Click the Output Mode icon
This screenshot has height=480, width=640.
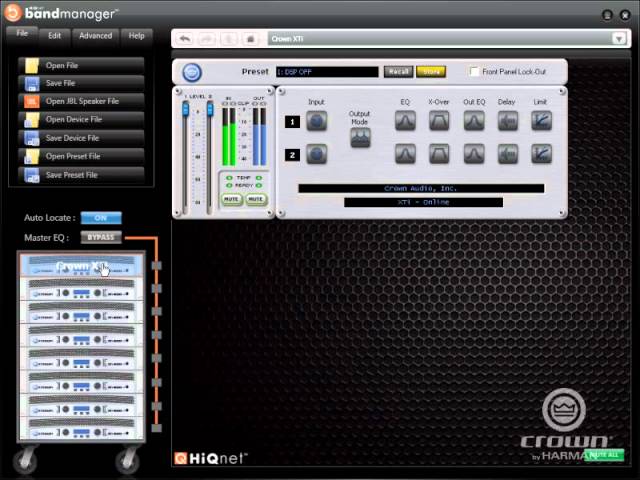point(360,138)
